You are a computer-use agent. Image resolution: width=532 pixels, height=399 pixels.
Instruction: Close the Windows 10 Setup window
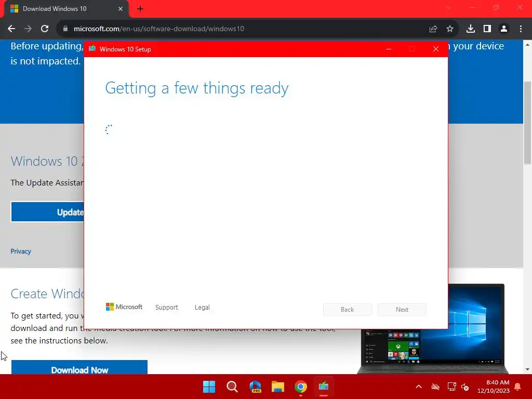tap(436, 49)
